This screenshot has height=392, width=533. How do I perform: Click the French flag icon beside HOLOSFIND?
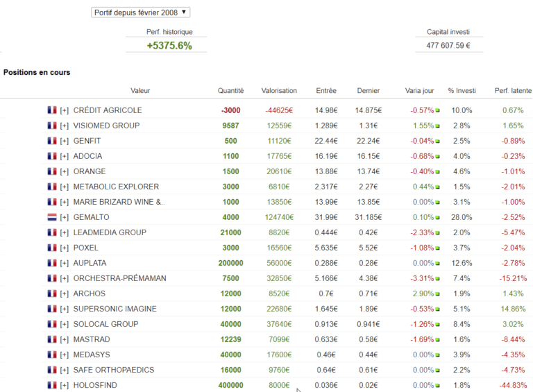click(51, 385)
